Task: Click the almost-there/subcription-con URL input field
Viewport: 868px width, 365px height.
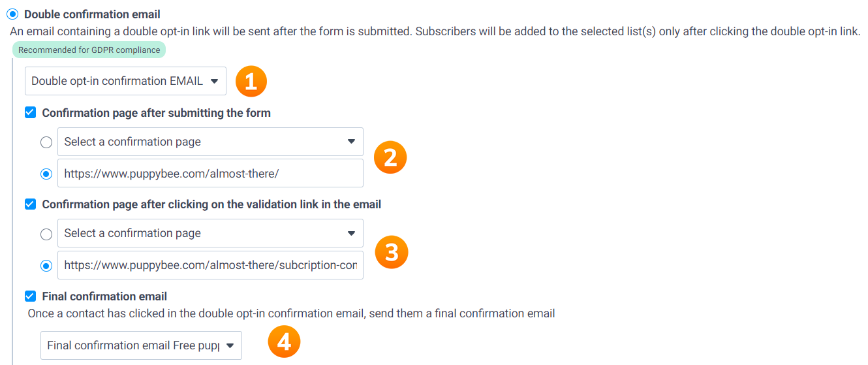Action: 210,266
